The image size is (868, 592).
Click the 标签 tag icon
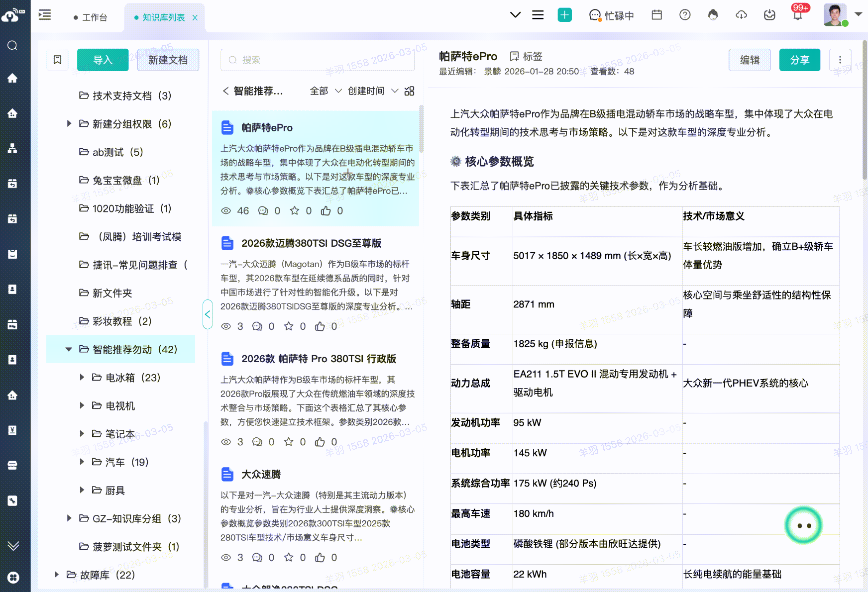[x=515, y=56]
